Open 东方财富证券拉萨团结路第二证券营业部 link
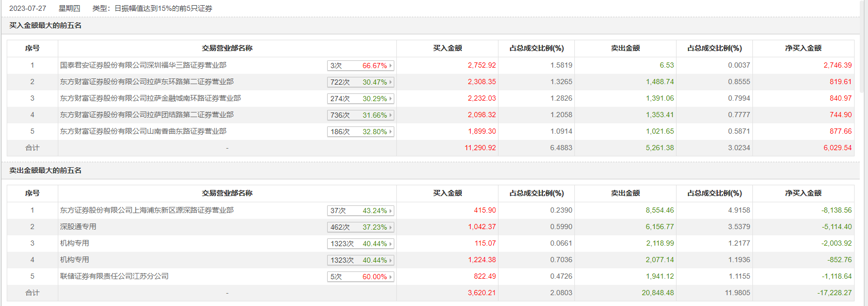The height and width of the screenshot is (306, 868). [147, 115]
